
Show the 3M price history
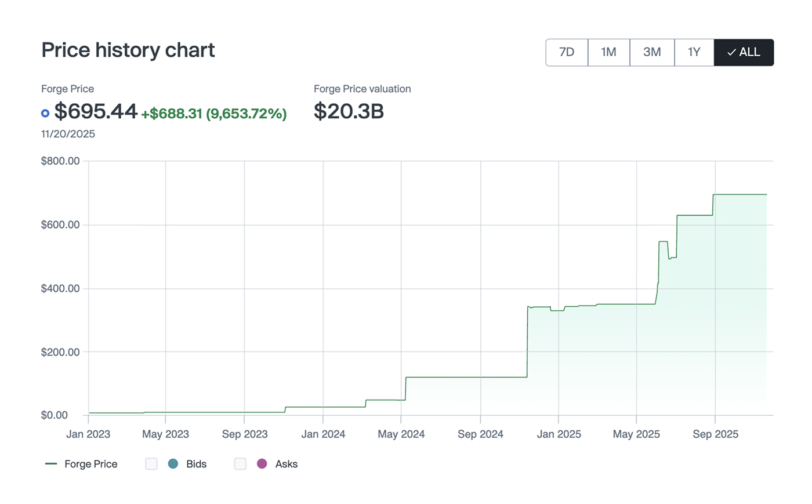point(652,52)
